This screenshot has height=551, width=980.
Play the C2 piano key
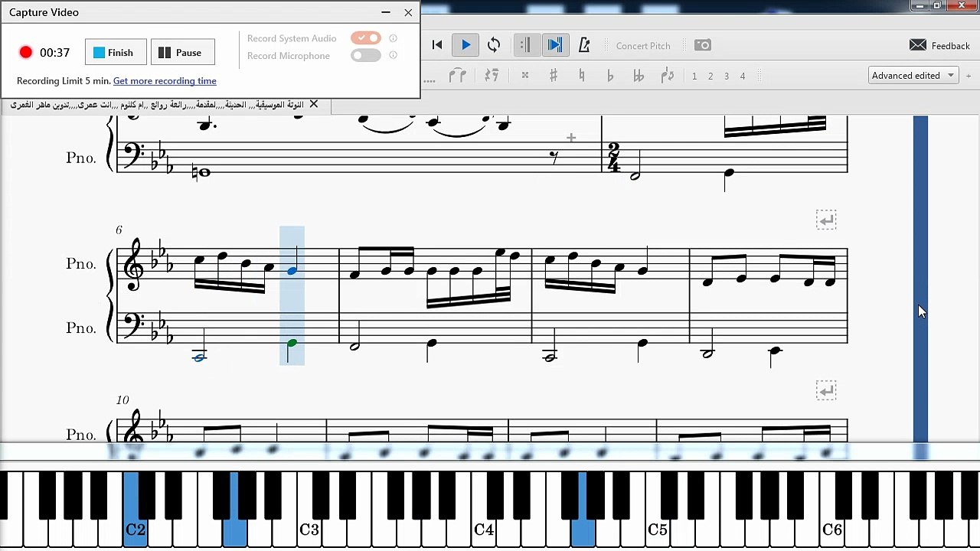pyautogui.click(x=136, y=528)
